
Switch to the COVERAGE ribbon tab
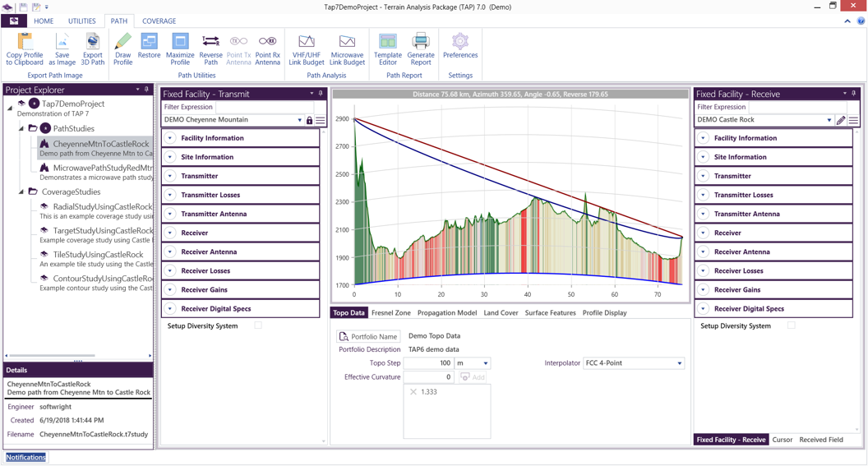[x=159, y=21]
